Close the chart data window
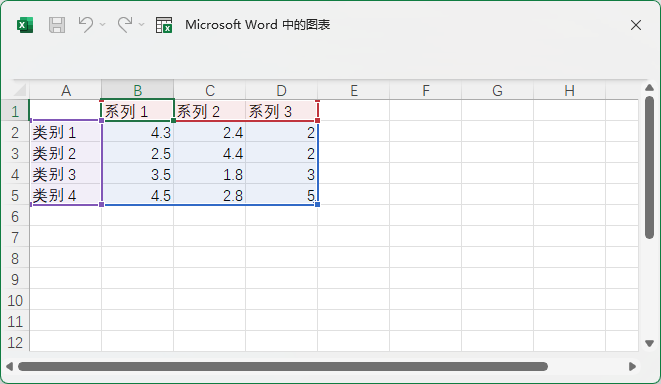The width and height of the screenshot is (661, 384). [x=636, y=25]
